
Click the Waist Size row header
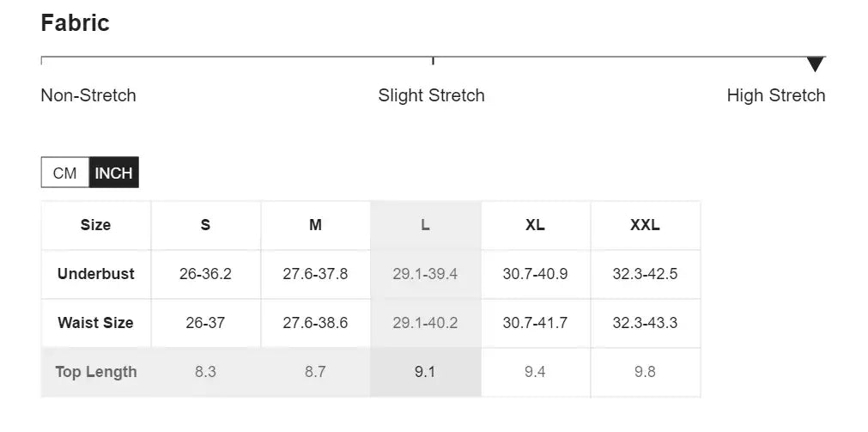point(95,323)
